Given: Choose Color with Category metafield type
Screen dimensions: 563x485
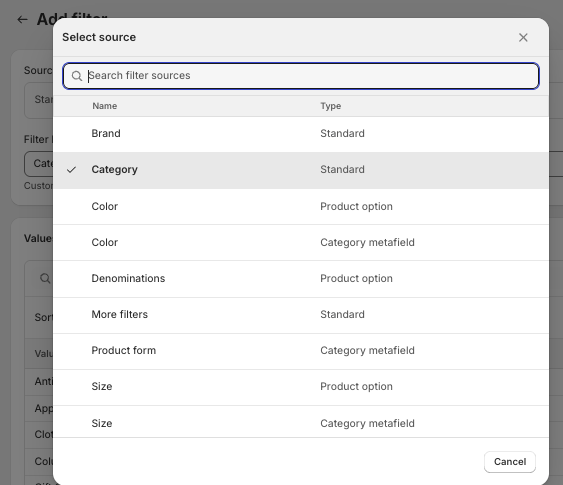Looking at the screenshot, I should 301,243.
